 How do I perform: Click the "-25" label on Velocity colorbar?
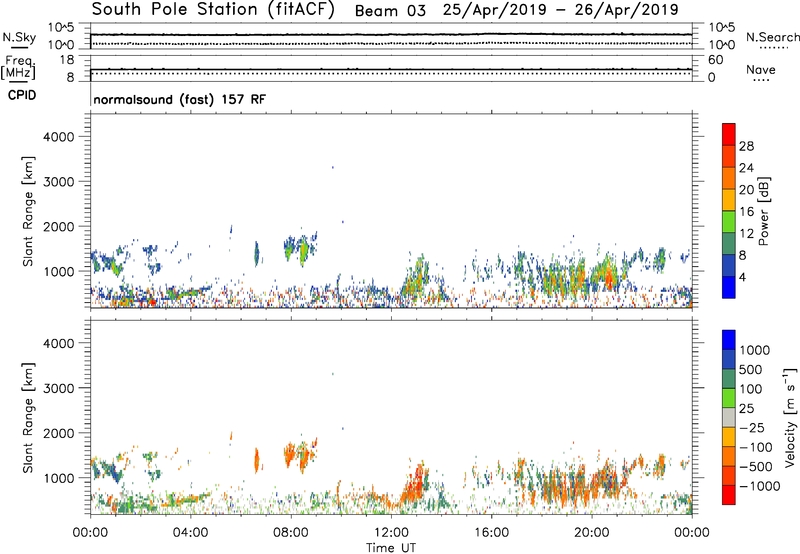(x=753, y=428)
